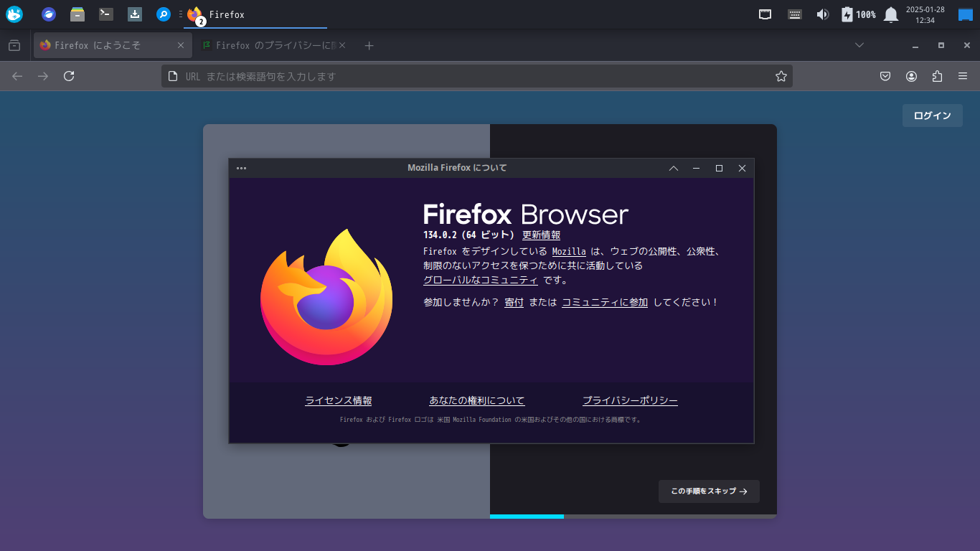Switch to the Firefox にようこそ tab
The image size is (980, 551).
tap(108, 44)
